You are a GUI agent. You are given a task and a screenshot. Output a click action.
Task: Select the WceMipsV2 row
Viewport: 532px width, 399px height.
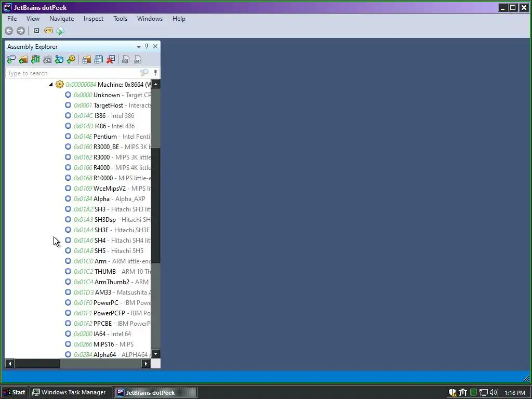(x=108, y=188)
